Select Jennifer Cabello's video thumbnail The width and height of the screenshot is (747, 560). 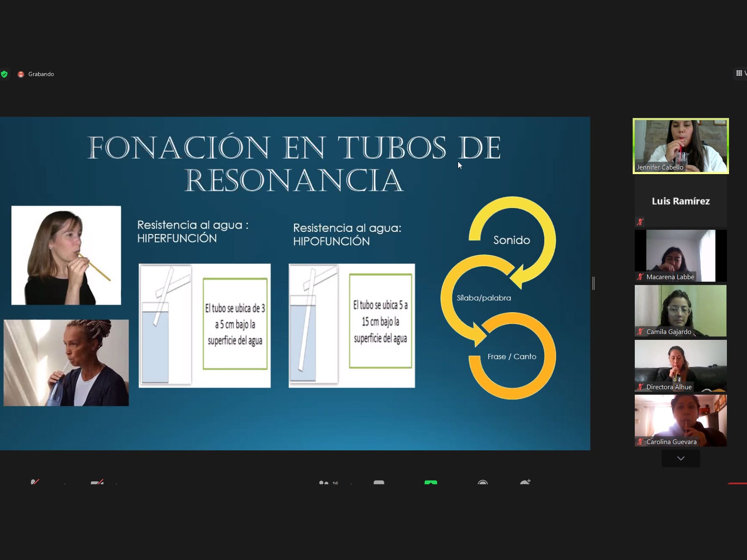pos(680,146)
